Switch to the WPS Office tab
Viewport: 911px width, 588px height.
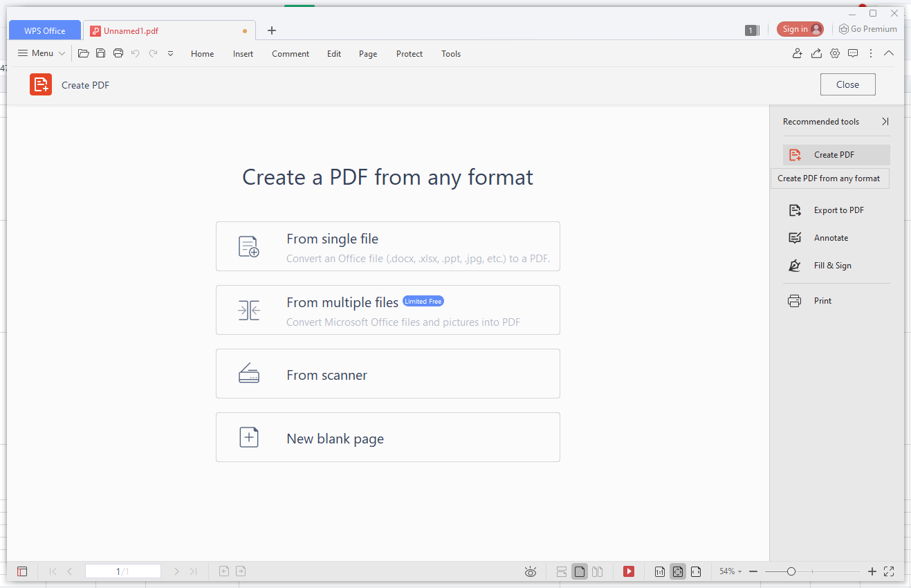pos(45,30)
